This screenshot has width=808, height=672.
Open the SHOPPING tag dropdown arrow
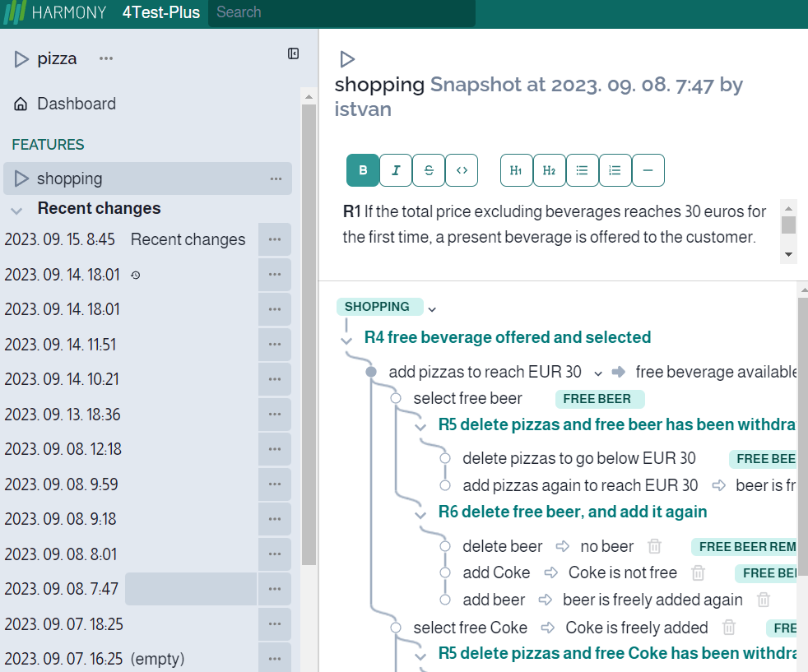[432, 309]
